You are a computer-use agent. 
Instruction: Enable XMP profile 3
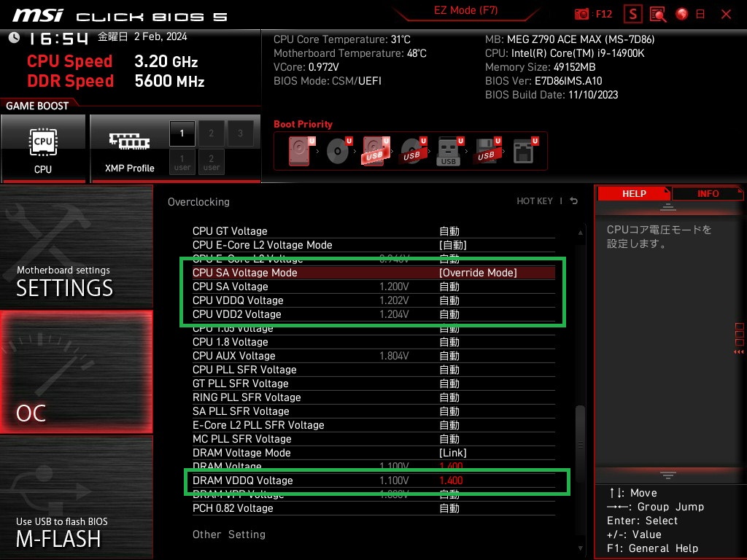coord(240,133)
